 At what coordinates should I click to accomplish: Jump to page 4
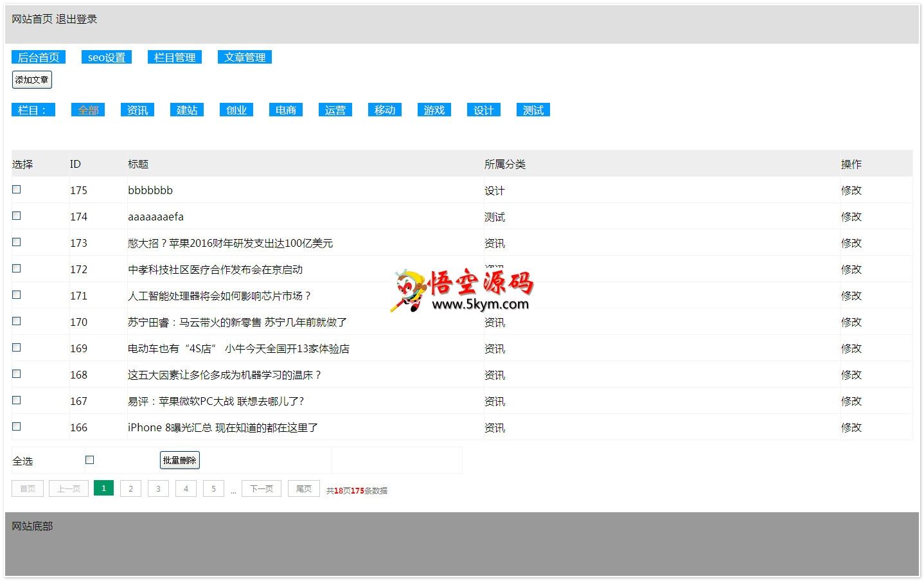click(186, 488)
